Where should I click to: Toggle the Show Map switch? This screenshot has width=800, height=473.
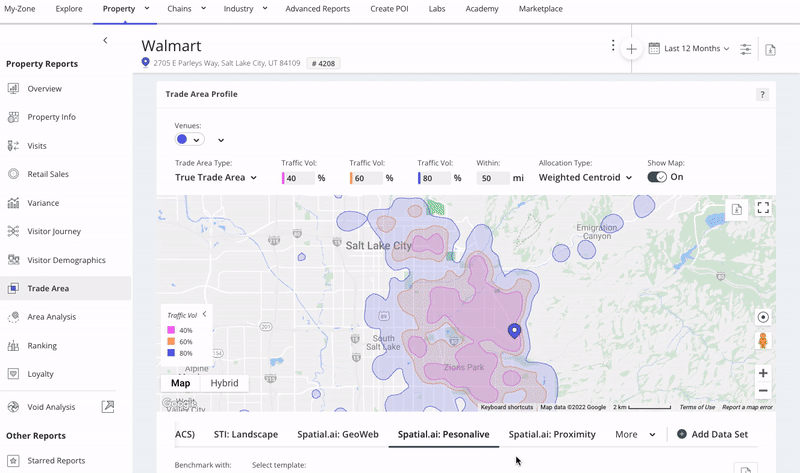click(657, 177)
